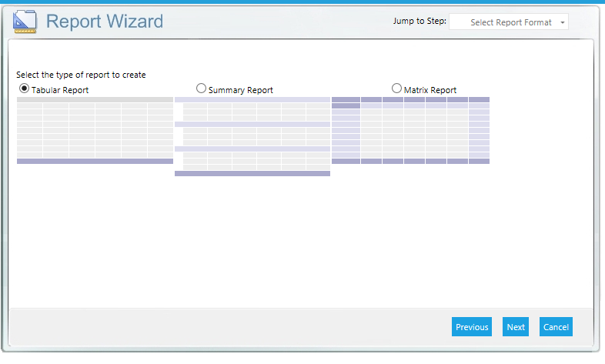Go back with the Previous button
This screenshot has width=605, height=364.
point(472,327)
